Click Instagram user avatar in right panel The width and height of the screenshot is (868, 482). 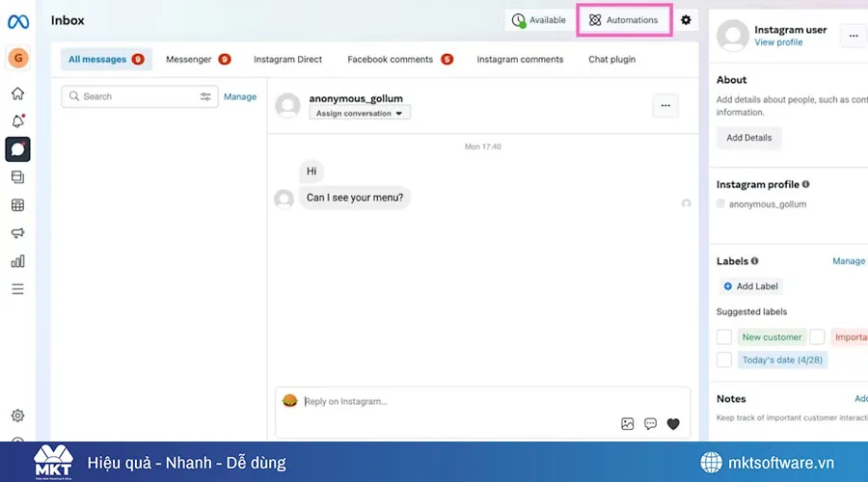click(732, 36)
